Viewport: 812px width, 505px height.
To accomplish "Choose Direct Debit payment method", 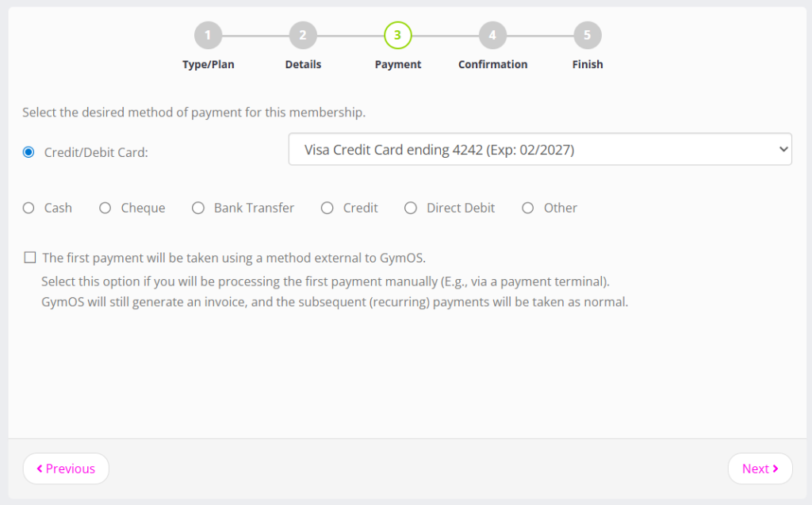I will coord(411,208).
